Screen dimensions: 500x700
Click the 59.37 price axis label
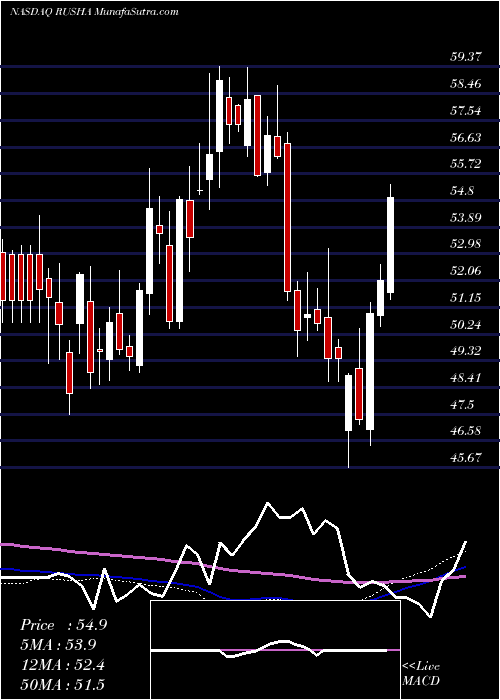(465, 57)
